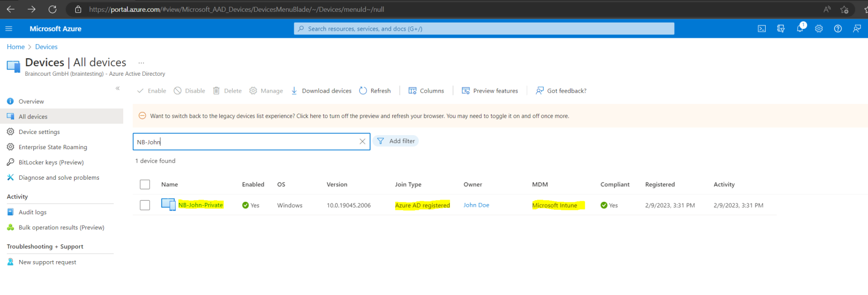This screenshot has width=868, height=295.
Task: Open Azure Cloud Shell icon
Action: (762, 29)
